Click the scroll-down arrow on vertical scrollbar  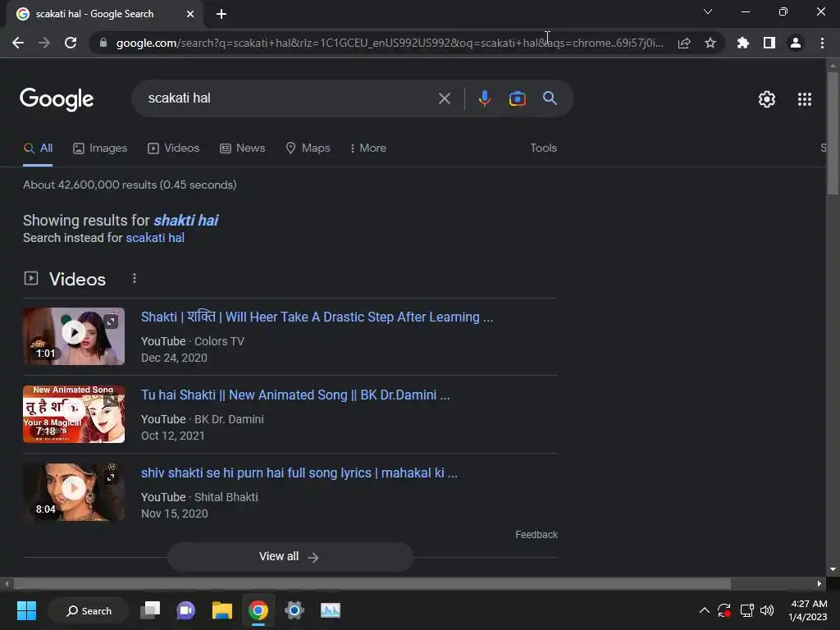click(x=833, y=569)
